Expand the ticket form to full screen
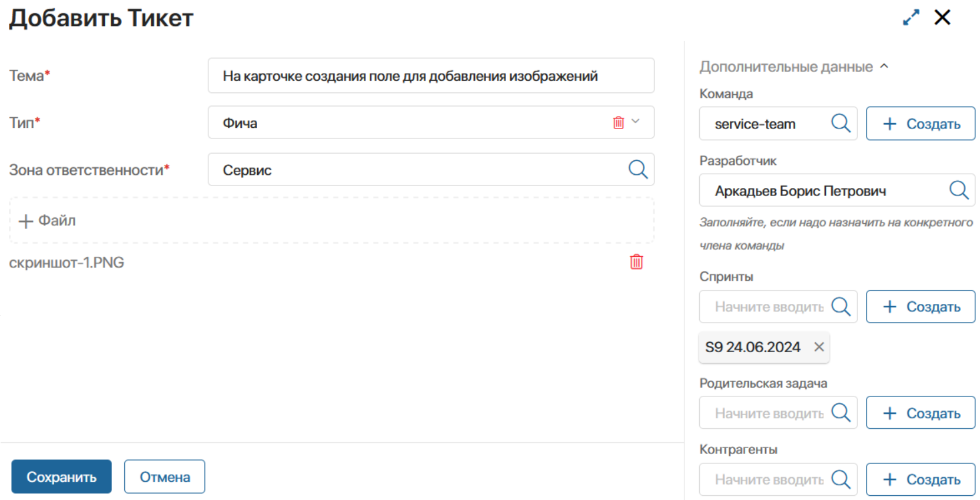Viewport: 980px width, 500px height. pyautogui.click(x=911, y=18)
